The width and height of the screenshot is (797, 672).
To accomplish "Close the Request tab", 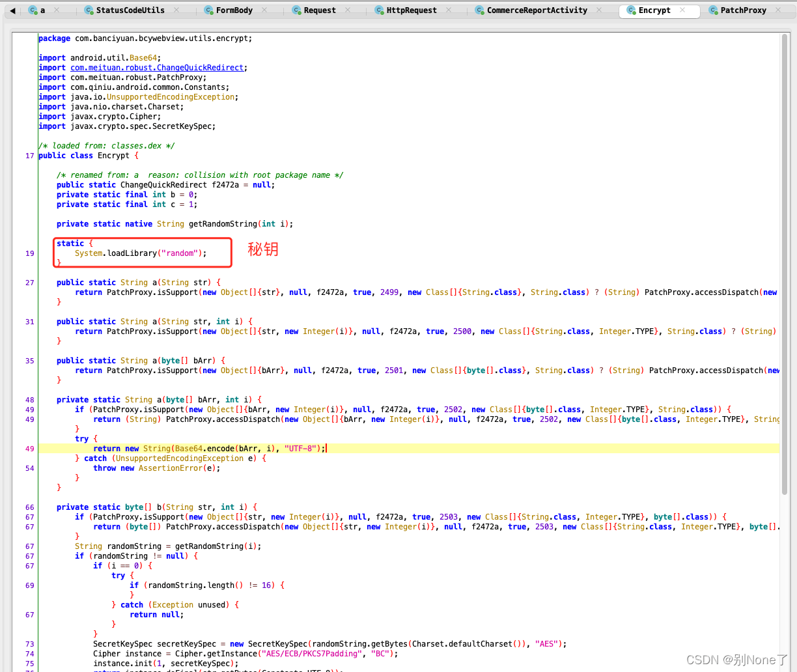I will (x=348, y=10).
